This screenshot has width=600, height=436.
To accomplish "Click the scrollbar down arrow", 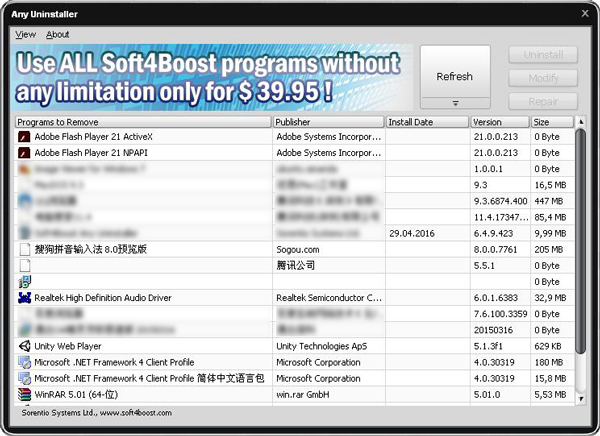I will point(581,399).
